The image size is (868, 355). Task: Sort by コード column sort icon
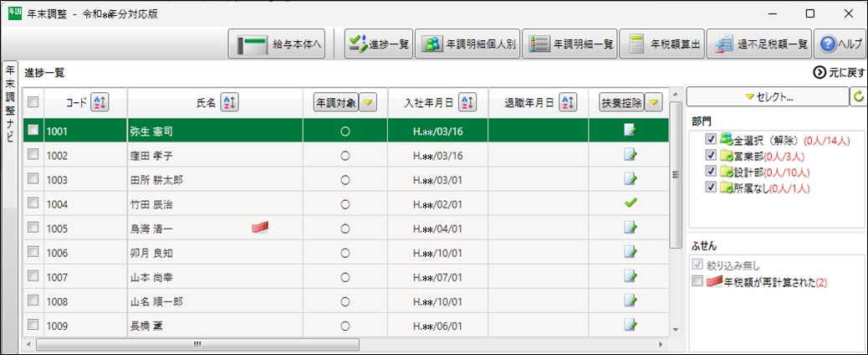pyautogui.click(x=99, y=103)
